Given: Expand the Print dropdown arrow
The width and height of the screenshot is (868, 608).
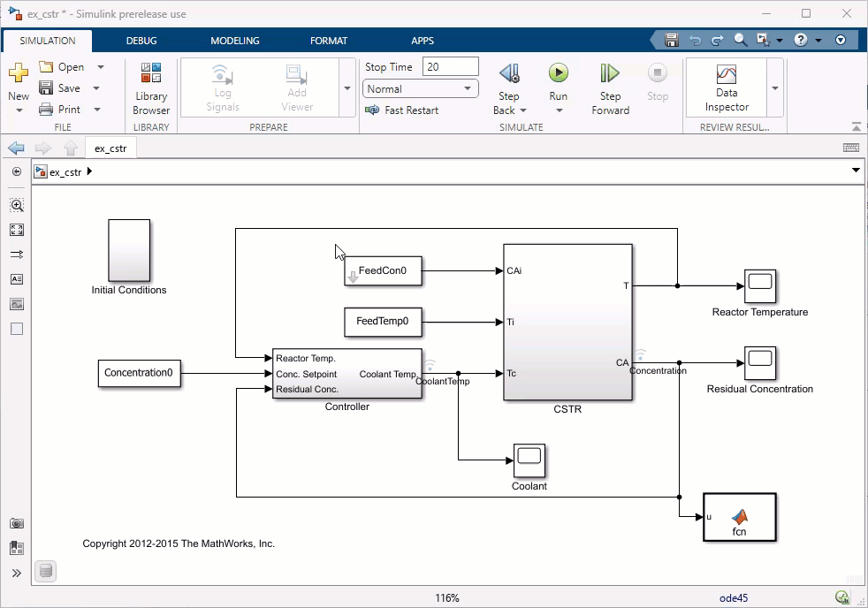Looking at the screenshot, I should (x=97, y=110).
